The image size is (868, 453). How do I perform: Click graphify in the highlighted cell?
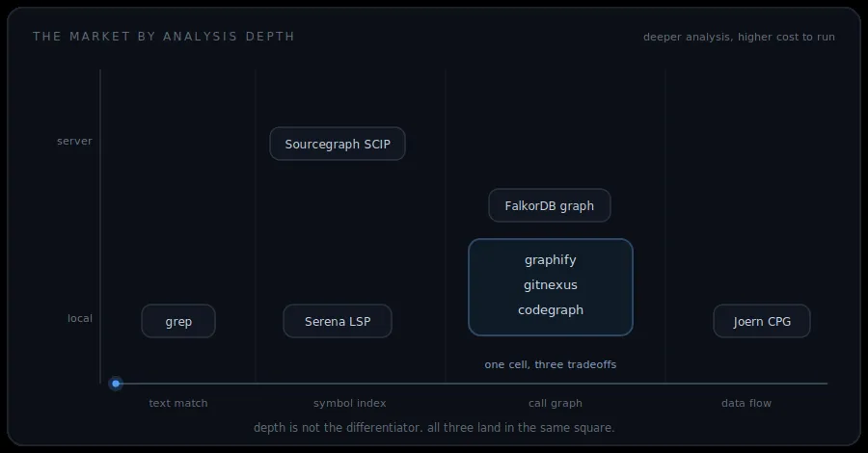[x=551, y=260]
